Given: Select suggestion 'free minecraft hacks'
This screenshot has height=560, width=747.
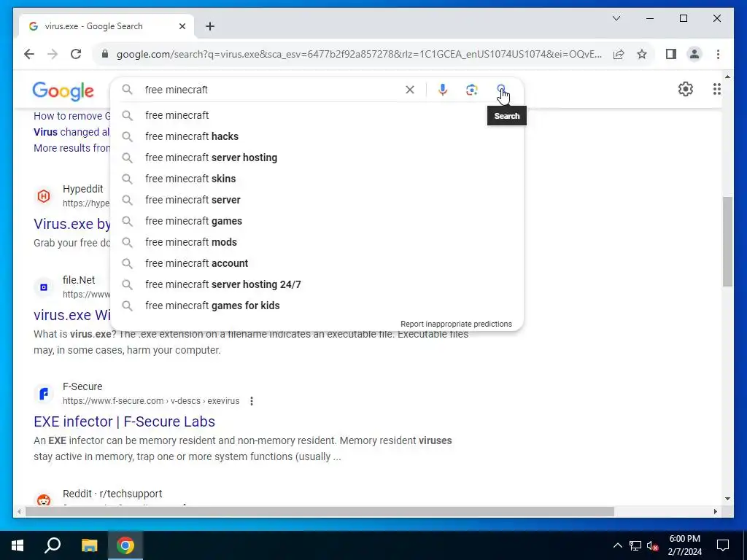Looking at the screenshot, I should coord(317,136).
